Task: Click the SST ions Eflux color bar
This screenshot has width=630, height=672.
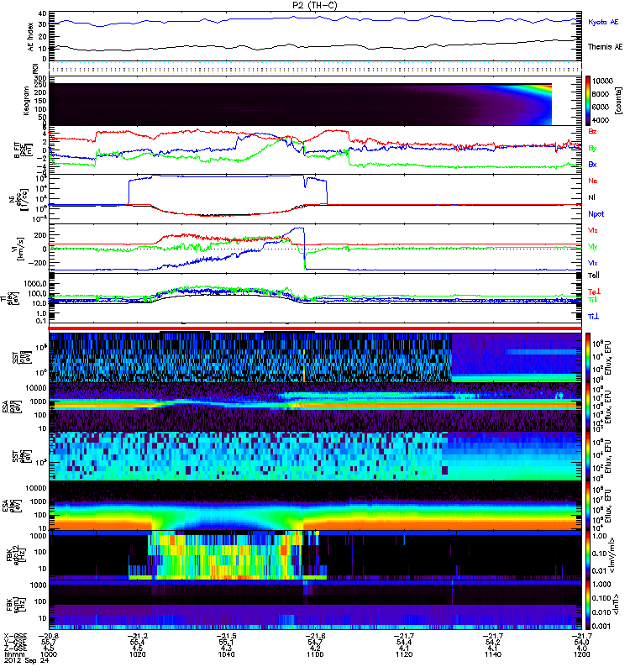Action: pos(587,358)
